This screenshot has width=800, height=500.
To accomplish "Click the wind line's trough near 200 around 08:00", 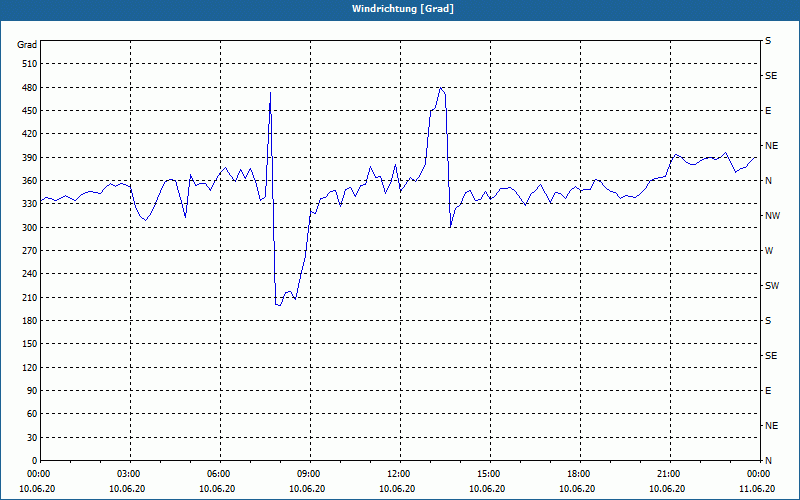I will pos(278,305).
